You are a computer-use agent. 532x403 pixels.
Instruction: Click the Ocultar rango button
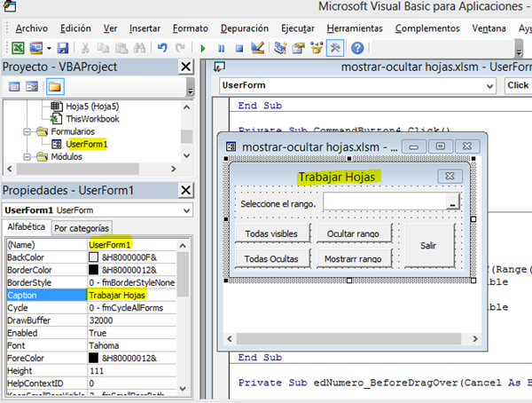(353, 233)
